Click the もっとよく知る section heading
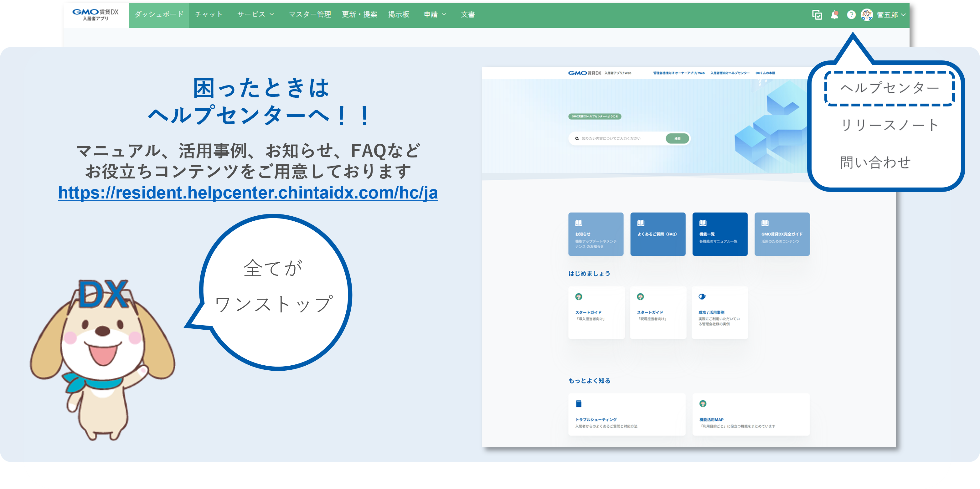 point(589,380)
